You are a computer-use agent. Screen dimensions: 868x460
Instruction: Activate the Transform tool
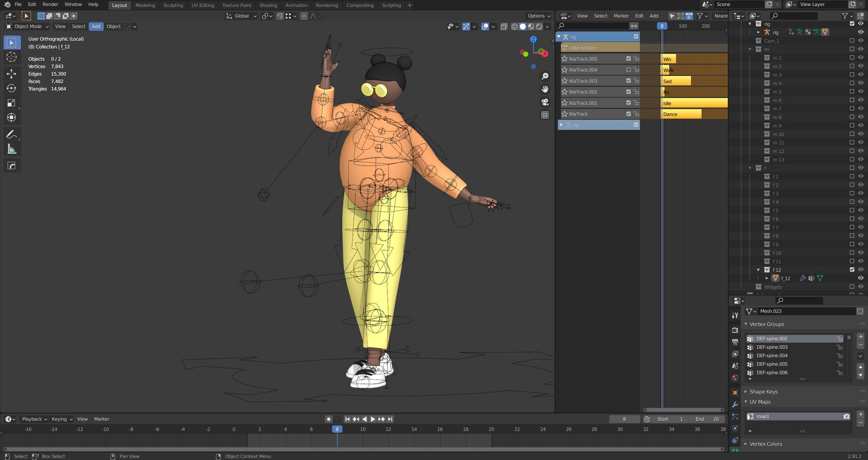[12, 118]
